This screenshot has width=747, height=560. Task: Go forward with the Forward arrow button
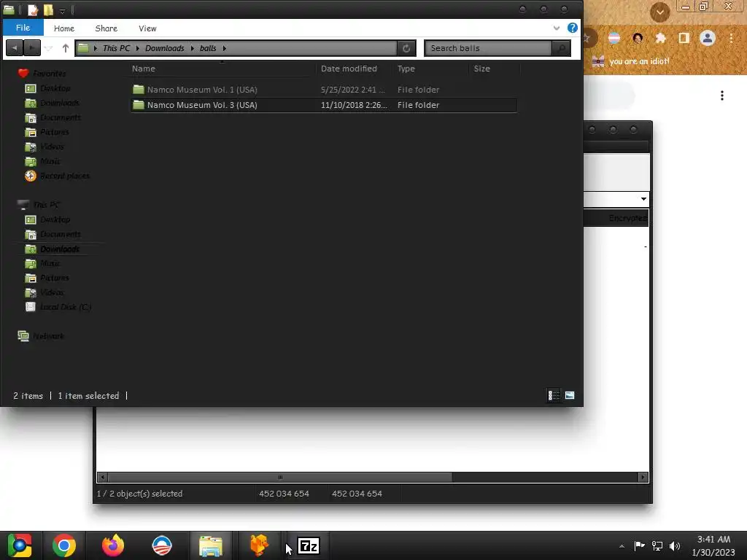click(32, 47)
